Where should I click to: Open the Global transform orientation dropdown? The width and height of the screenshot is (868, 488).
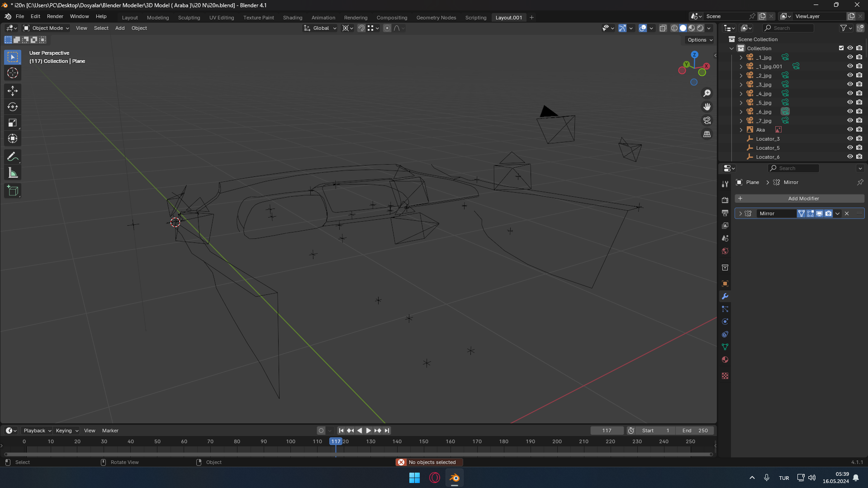(x=320, y=28)
